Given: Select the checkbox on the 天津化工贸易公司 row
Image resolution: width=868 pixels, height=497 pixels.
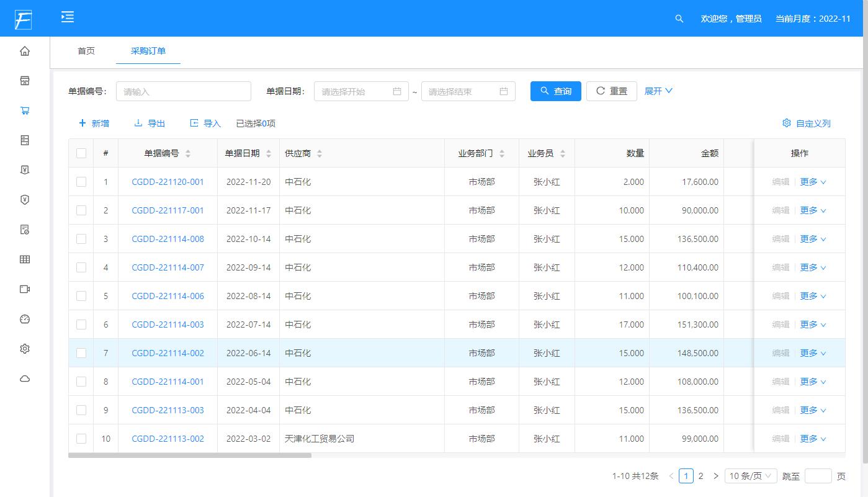Looking at the screenshot, I should [81, 438].
